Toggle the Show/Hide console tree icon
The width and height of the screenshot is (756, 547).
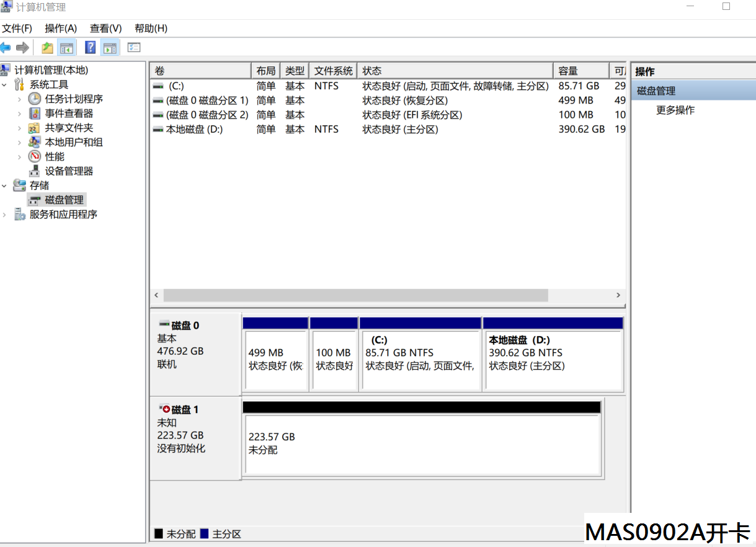coord(66,47)
